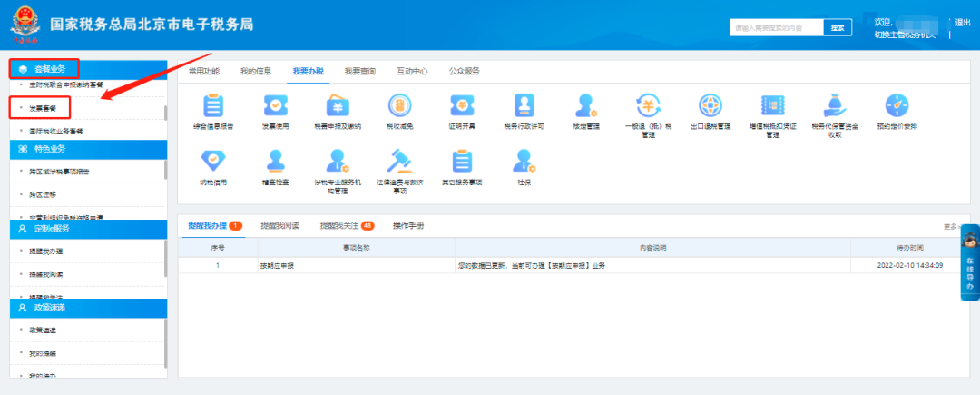Open 稽查检查 stamp icon

point(275,162)
